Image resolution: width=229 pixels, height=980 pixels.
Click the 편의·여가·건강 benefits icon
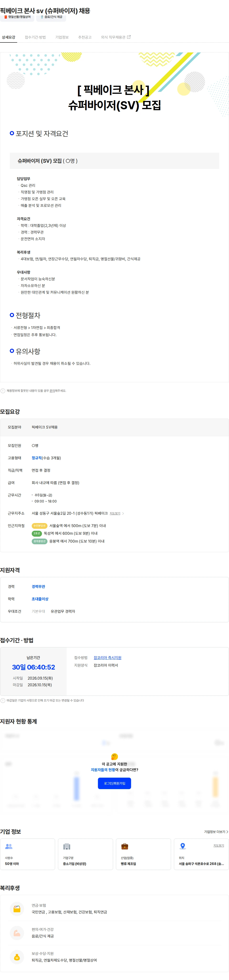tap(17, 933)
